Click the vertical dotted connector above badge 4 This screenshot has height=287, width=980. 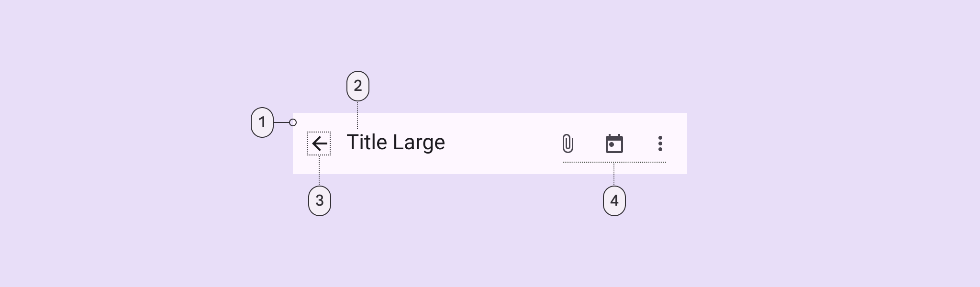tap(614, 174)
